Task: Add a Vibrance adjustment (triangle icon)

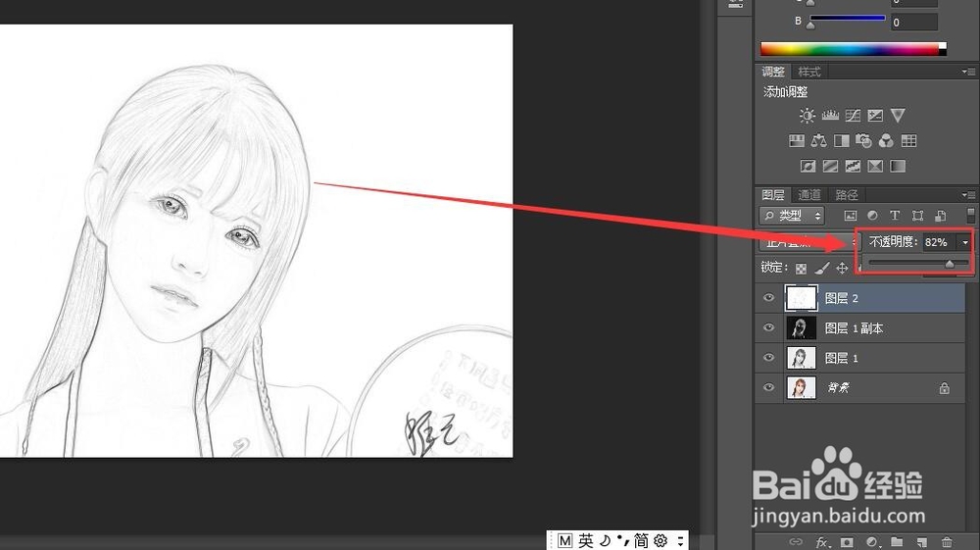Action: tap(898, 116)
